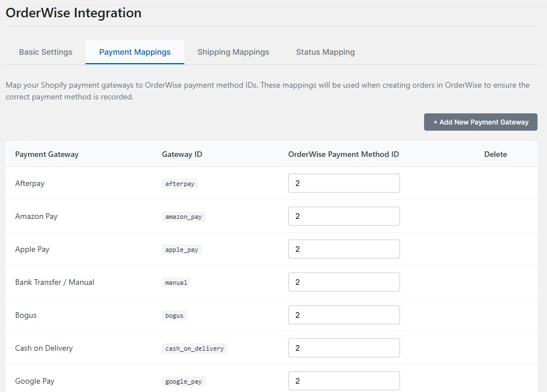The height and width of the screenshot is (392, 547).
Task: Click the Delete column header
Action: pyautogui.click(x=496, y=154)
